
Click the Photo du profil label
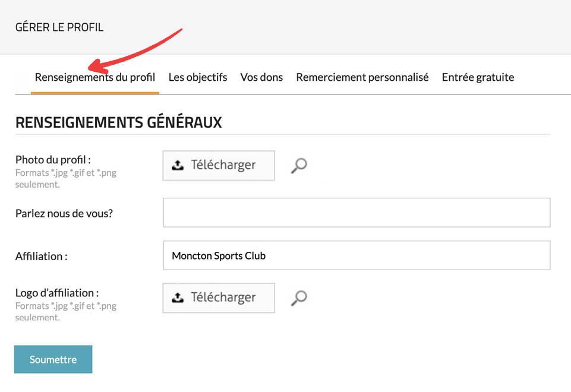pyautogui.click(x=53, y=160)
